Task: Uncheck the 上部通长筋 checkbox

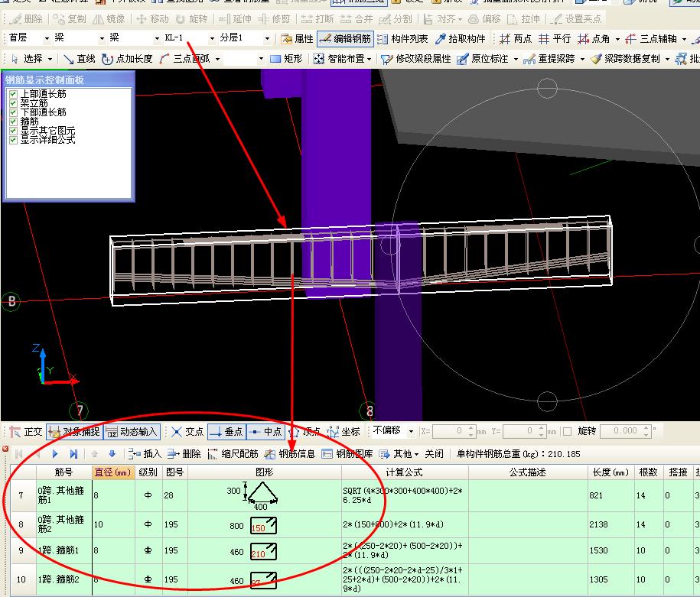Action: (13, 94)
